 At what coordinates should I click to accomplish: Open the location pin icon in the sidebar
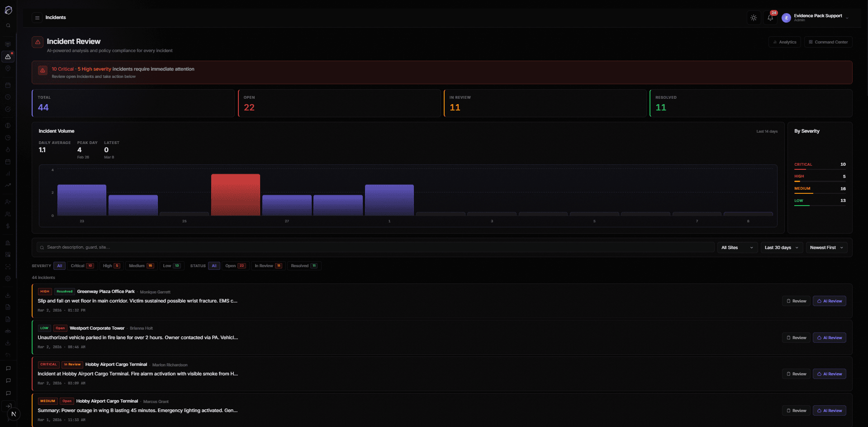[8, 68]
